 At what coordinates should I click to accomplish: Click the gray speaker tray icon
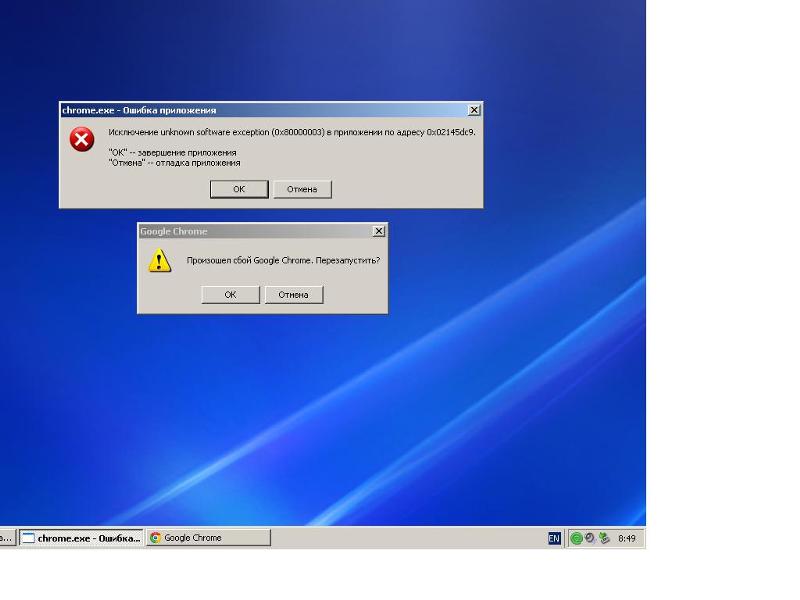[x=590, y=538]
